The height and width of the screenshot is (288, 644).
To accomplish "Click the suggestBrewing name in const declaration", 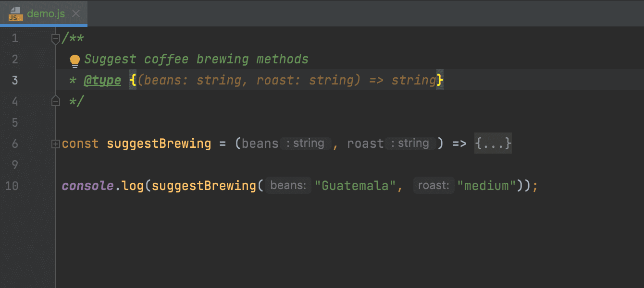I will tap(159, 144).
